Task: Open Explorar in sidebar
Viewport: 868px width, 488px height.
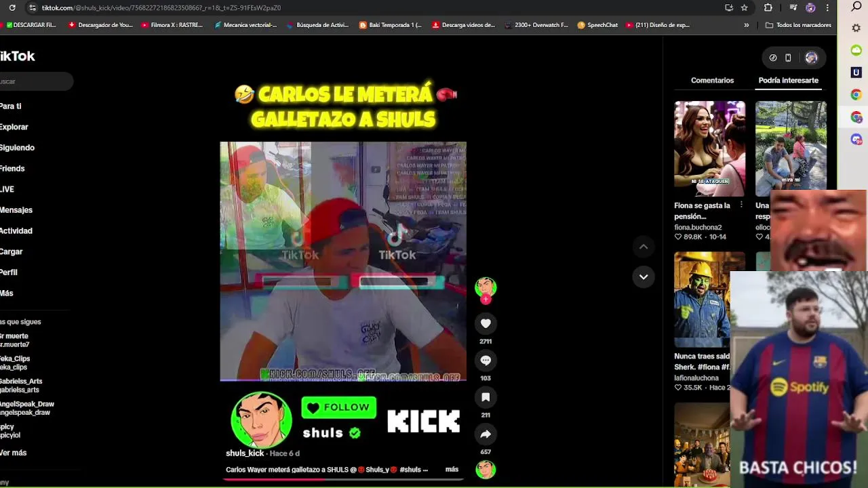Action: [x=14, y=127]
